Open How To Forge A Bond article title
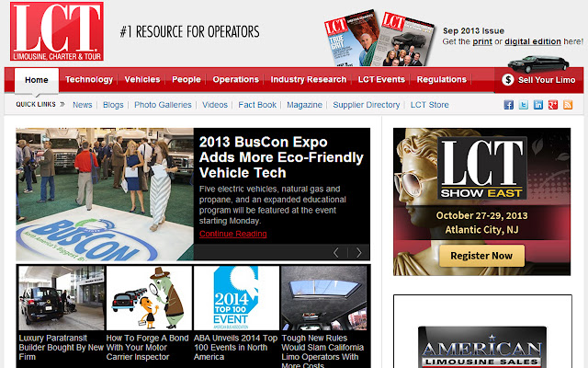Viewport: 588px width, 368px height. pos(147,348)
